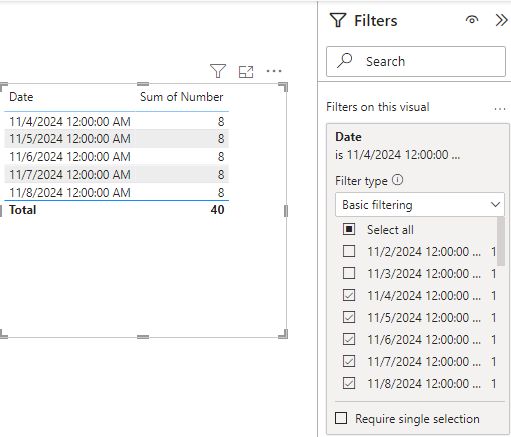Sort by the Date column header
The height and width of the screenshot is (437, 511).
pos(21,97)
